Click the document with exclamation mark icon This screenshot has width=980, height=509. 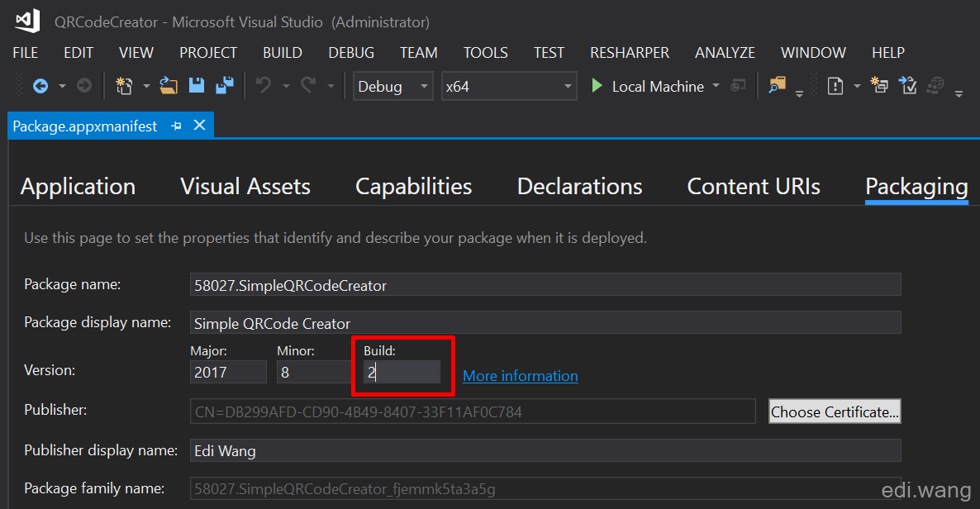[835, 86]
